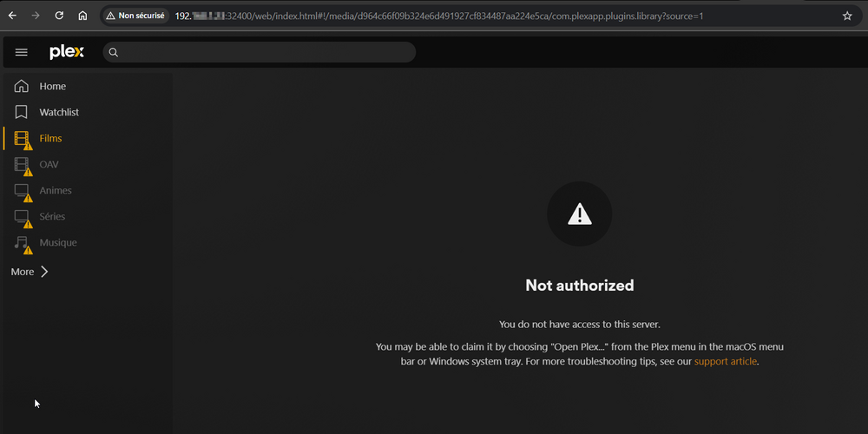Expand the More section chevron
The width and height of the screenshot is (868, 434).
coord(45,272)
